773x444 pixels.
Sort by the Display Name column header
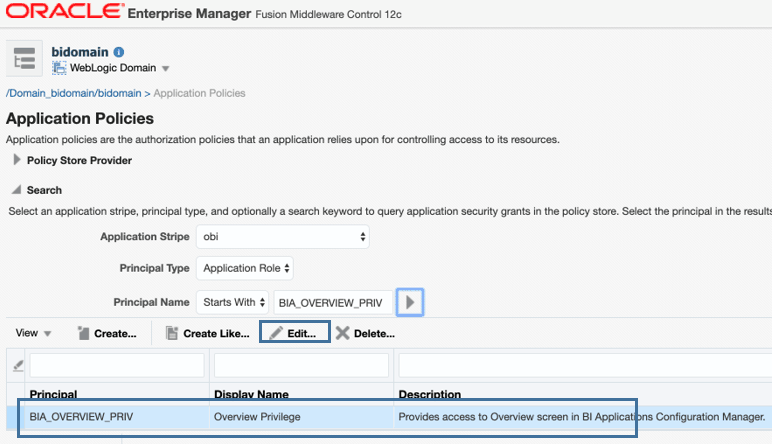pyautogui.click(x=251, y=394)
